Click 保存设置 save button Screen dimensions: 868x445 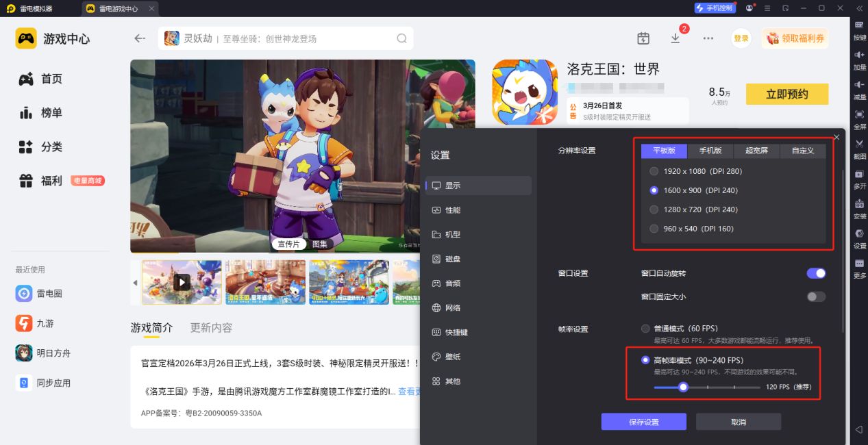(x=644, y=422)
